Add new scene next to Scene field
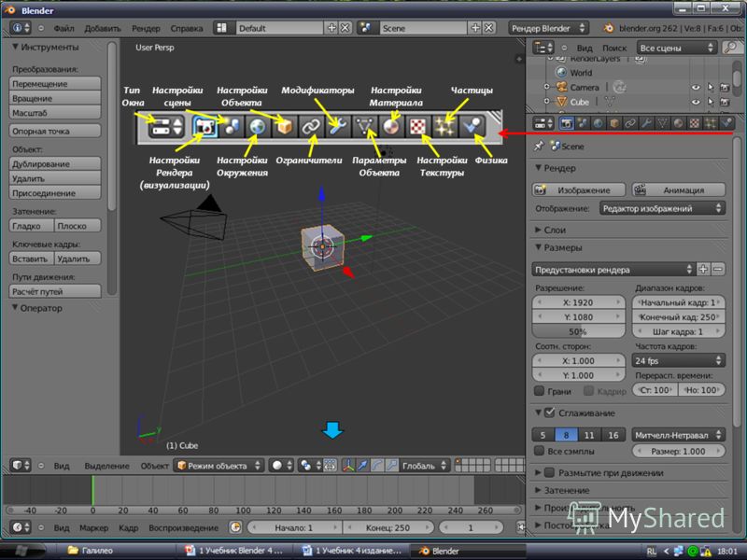The image size is (747, 560). coord(475,28)
